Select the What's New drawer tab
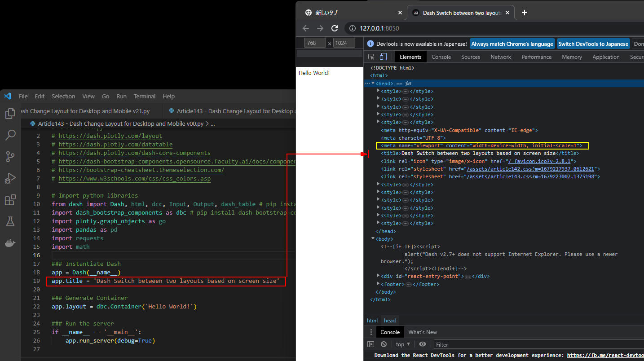 coord(422,332)
